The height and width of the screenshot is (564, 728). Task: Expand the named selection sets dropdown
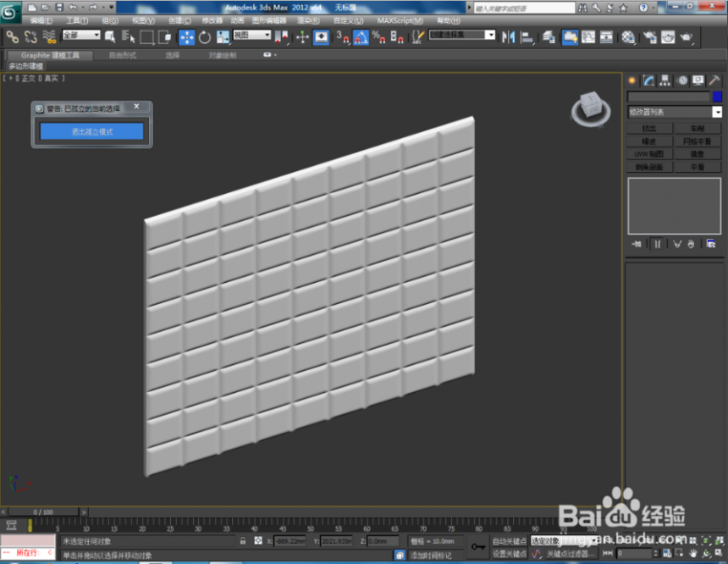click(490, 35)
